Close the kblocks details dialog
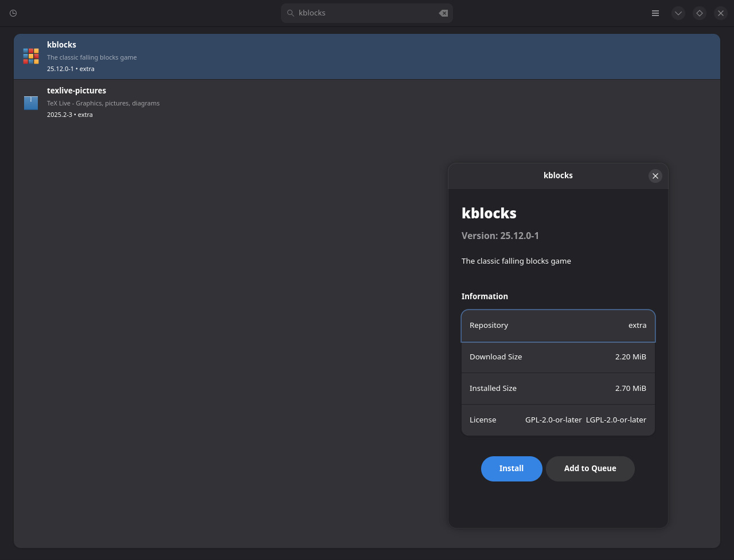 (x=655, y=176)
